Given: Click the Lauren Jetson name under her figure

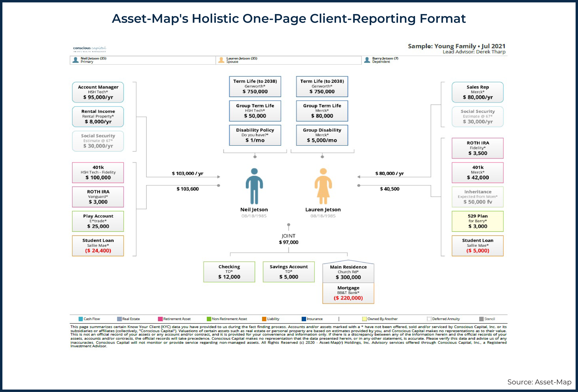Looking at the screenshot, I should click(x=323, y=210).
